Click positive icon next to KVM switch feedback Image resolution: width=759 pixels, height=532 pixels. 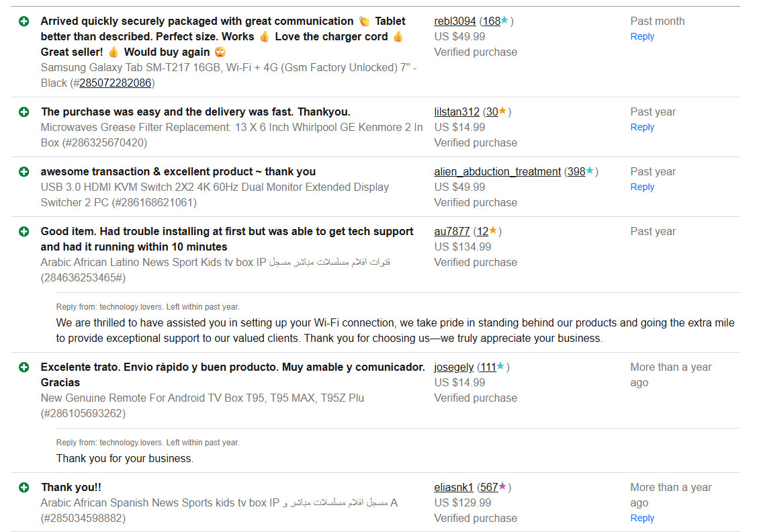(x=24, y=172)
